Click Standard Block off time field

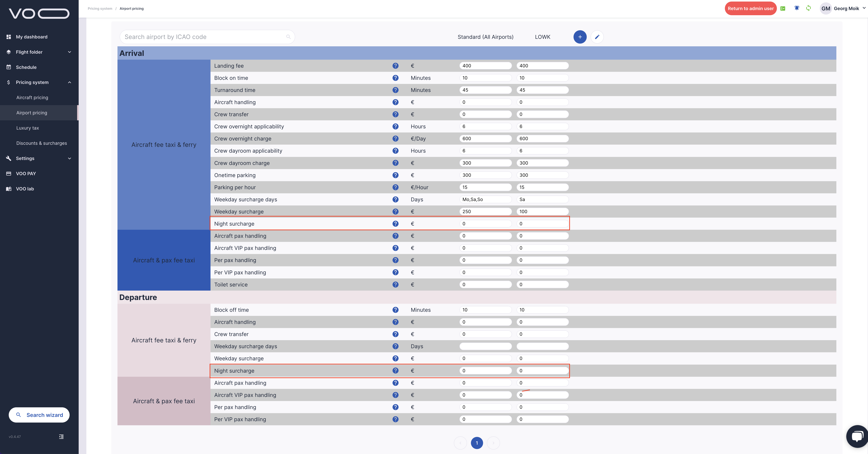click(485, 310)
